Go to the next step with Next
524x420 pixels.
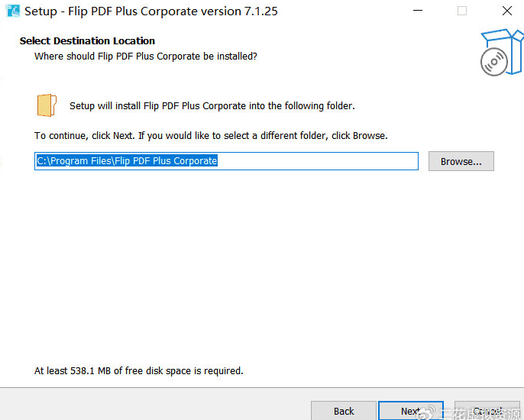pyautogui.click(x=410, y=411)
